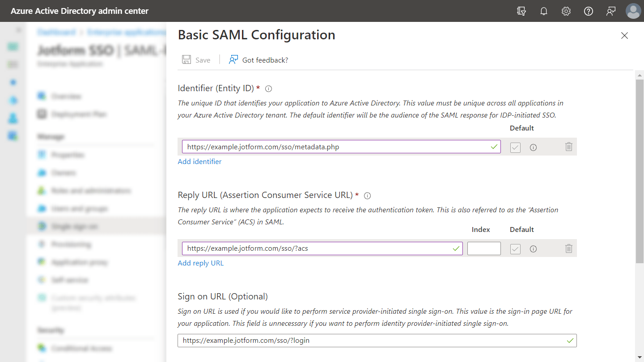Click the Save button in the toolbar
Image resolution: width=644 pixels, height=362 pixels.
[x=196, y=60]
